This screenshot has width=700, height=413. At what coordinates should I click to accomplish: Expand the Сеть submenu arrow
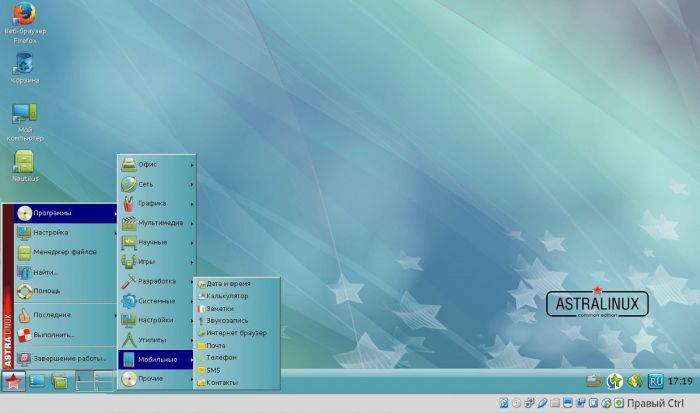(x=192, y=184)
